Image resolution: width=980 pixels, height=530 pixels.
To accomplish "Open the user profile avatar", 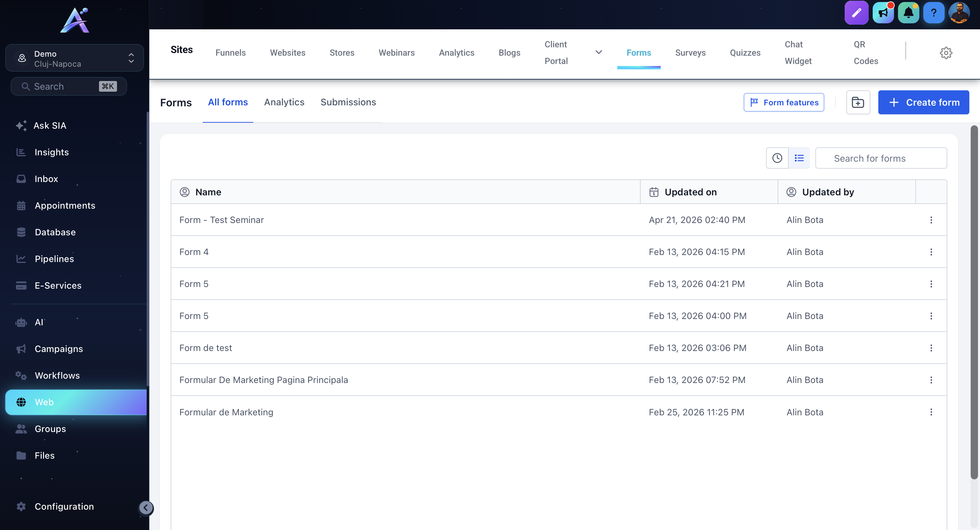I will coord(959,13).
